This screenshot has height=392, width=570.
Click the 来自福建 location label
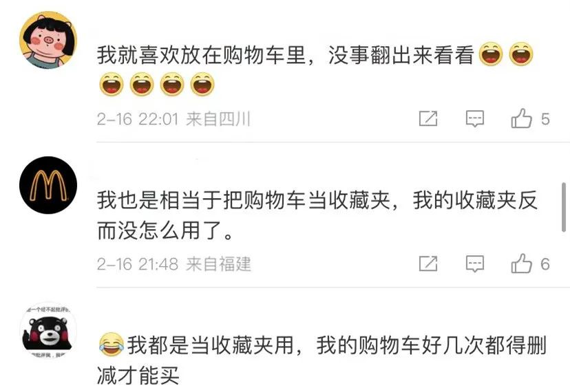tap(218, 264)
